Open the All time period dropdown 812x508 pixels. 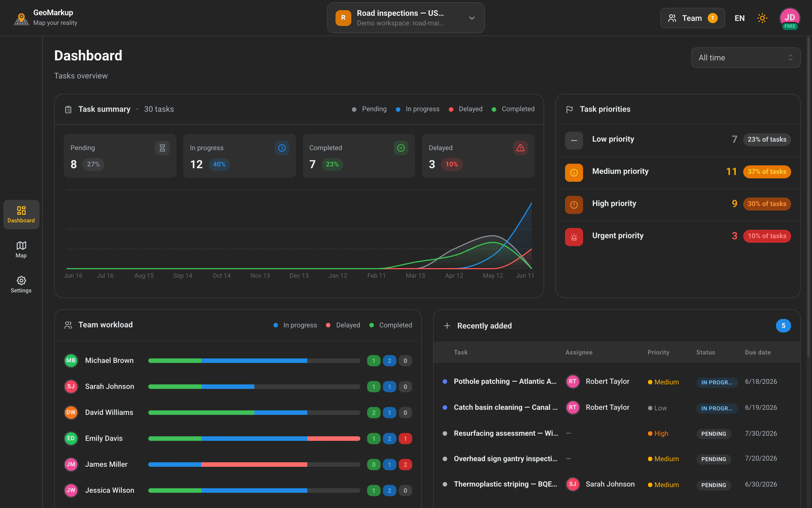[745, 58]
